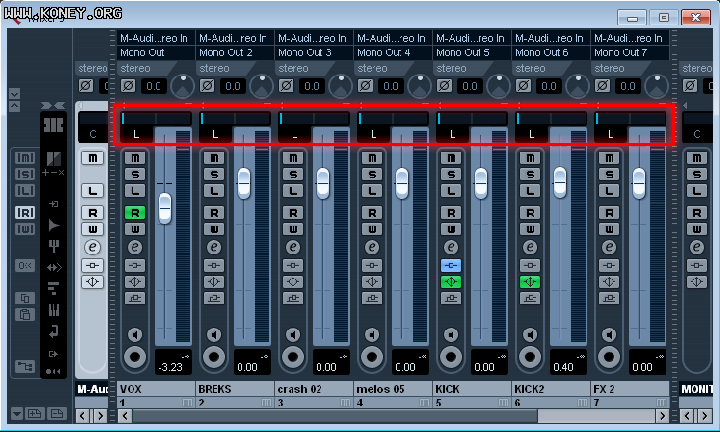Toggle global Read automation for all channels
The height and width of the screenshot is (432, 720).
[x=25, y=213]
